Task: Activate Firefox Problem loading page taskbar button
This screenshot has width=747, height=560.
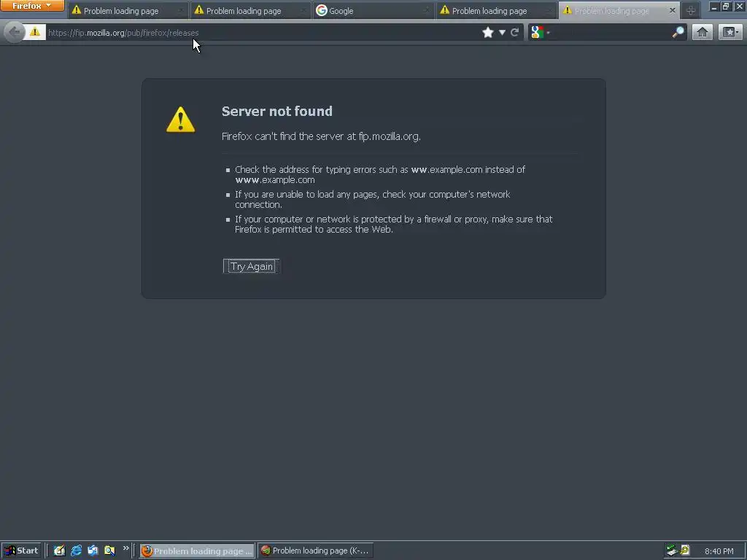Action: [197, 551]
